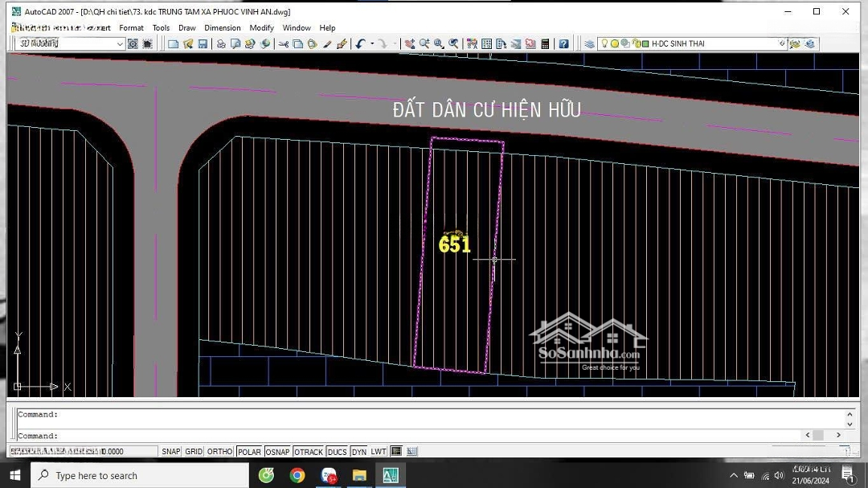Click the layer color swatch in layer dropdown
868x488 pixels.
click(x=645, y=44)
